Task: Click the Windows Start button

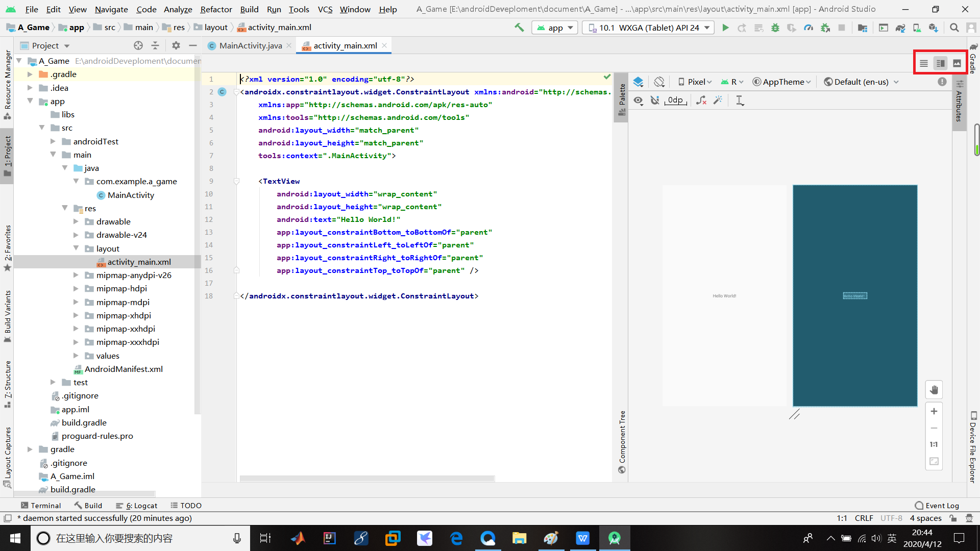Action: point(15,538)
